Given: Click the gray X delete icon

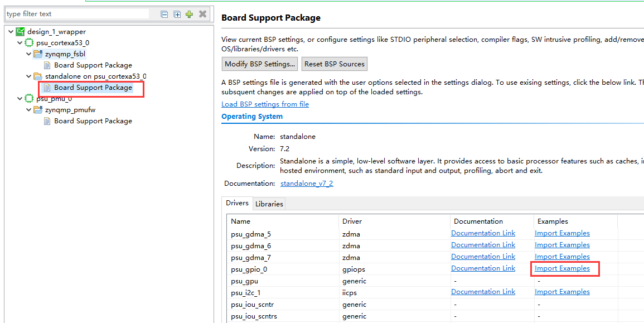Looking at the screenshot, I should (x=203, y=14).
